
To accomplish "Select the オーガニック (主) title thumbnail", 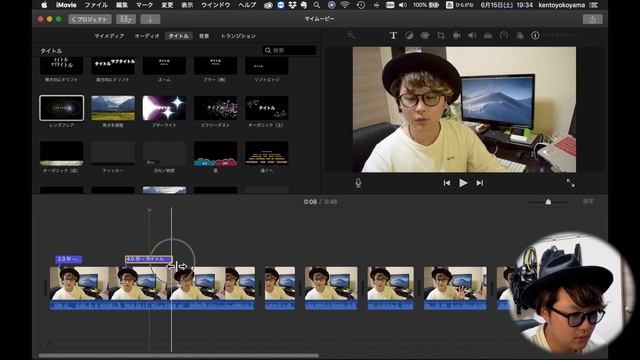I will [267, 108].
